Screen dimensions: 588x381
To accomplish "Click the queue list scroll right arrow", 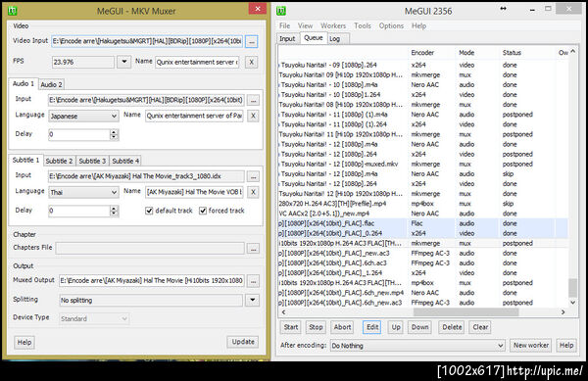I will coord(563,312).
